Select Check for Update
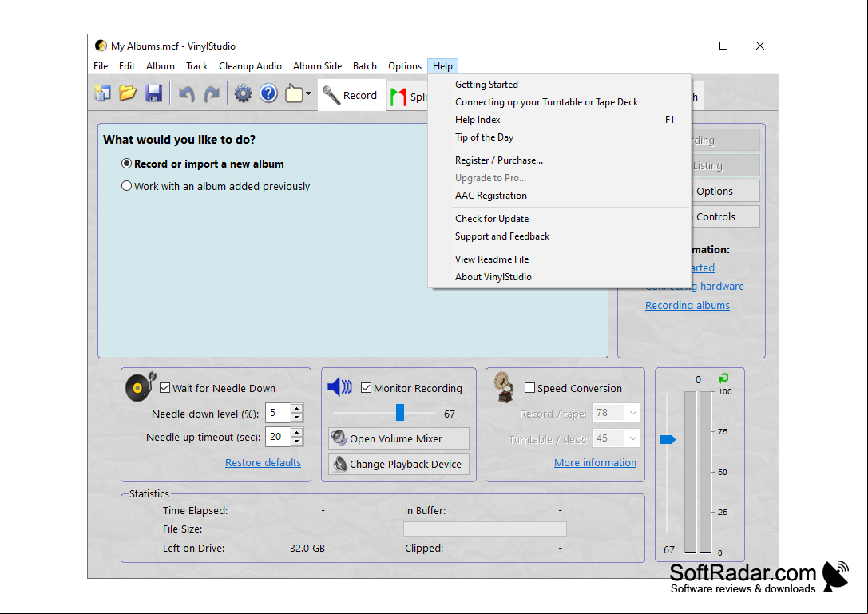The image size is (868, 614). (559, 219)
